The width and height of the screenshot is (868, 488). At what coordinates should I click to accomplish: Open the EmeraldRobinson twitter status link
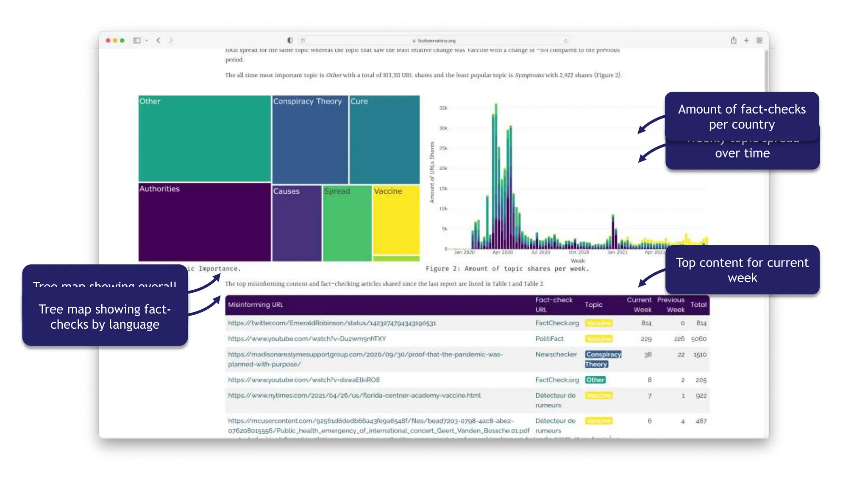point(332,323)
